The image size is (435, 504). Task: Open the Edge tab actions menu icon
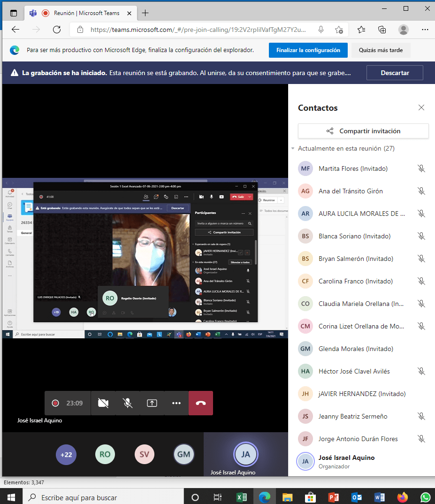coord(14,13)
